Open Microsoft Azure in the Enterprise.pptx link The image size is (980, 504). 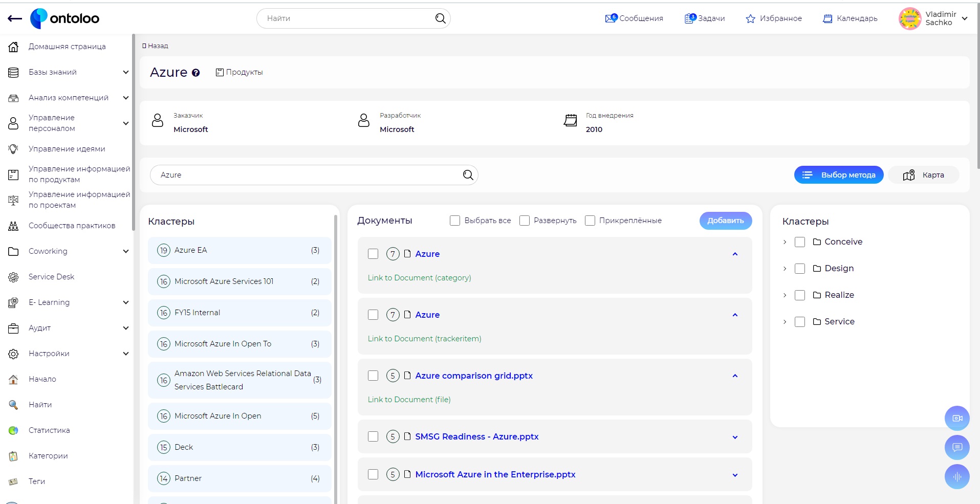(x=495, y=474)
